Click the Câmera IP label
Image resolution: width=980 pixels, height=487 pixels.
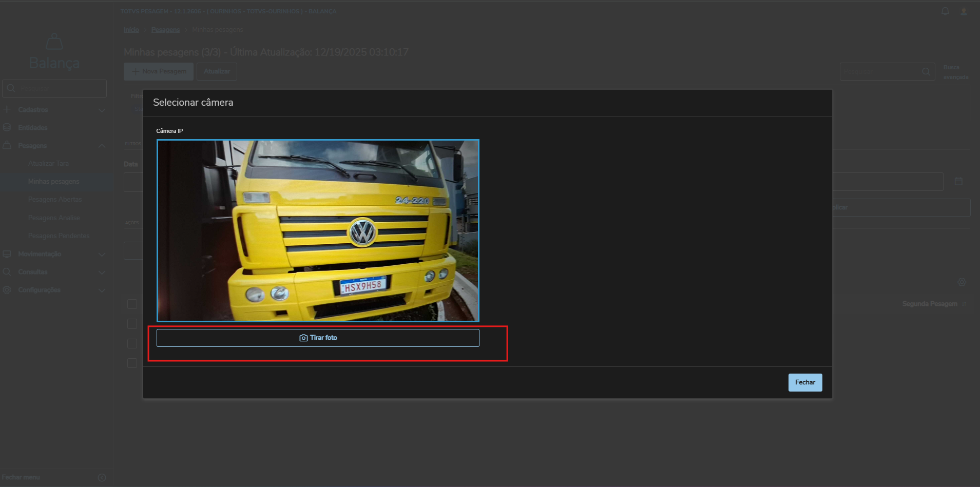169,131
